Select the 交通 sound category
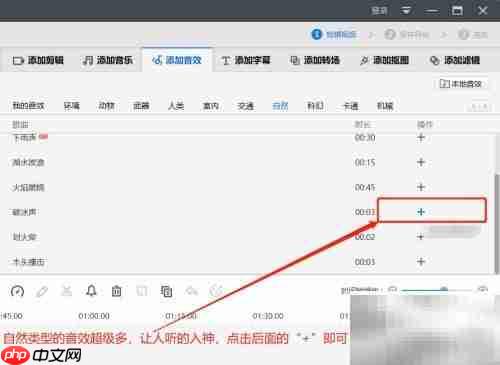500x365 pixels. pos(245,106)
